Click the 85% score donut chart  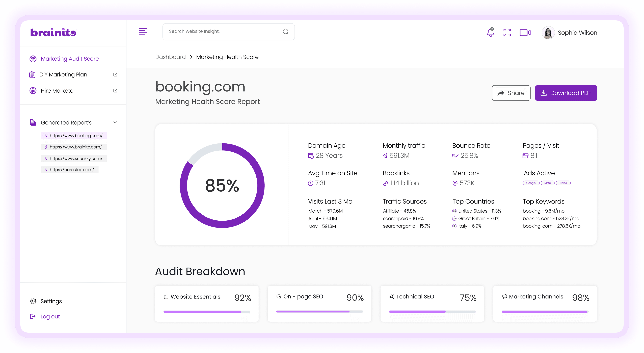(x=222, y=186)
